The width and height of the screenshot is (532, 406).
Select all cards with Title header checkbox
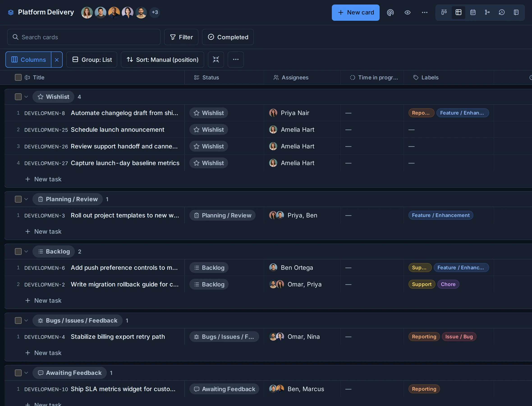click(x=18, y=77)
